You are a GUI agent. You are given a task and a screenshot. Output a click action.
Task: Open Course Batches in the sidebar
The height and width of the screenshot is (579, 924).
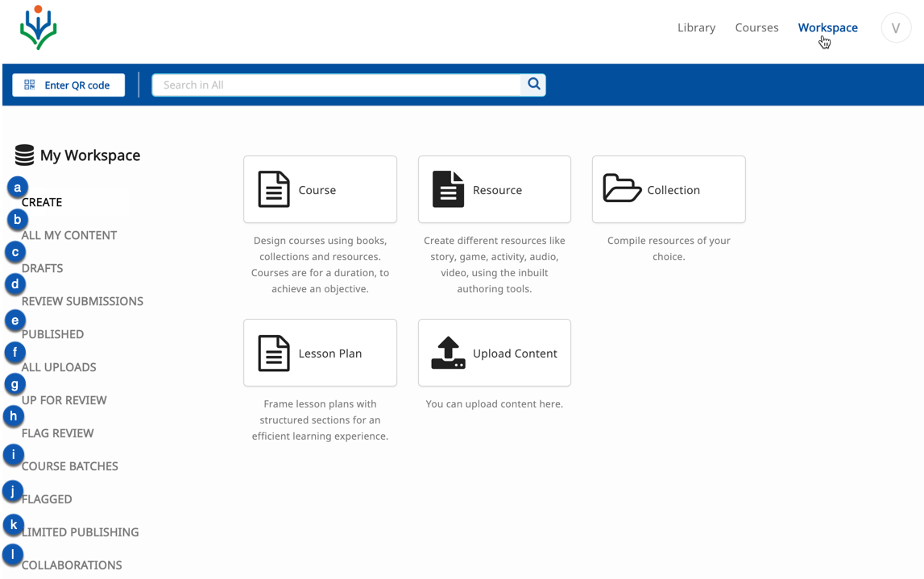[70, 466]
